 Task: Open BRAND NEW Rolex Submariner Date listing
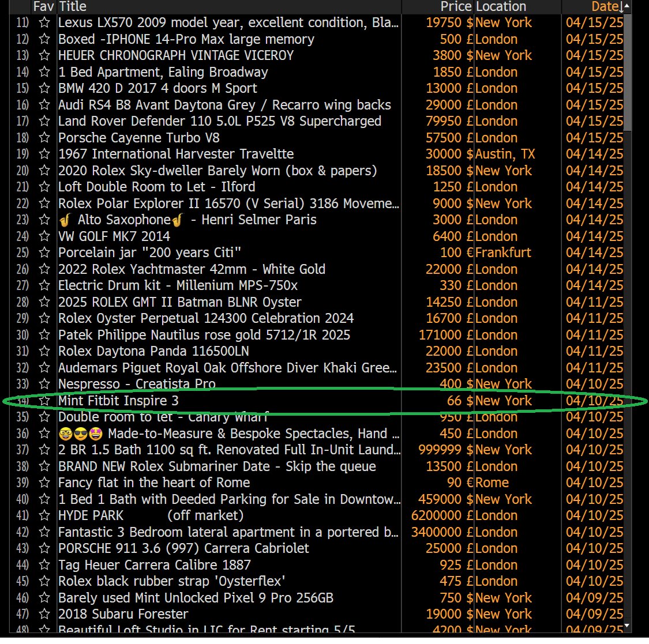[x=217, y=466]
